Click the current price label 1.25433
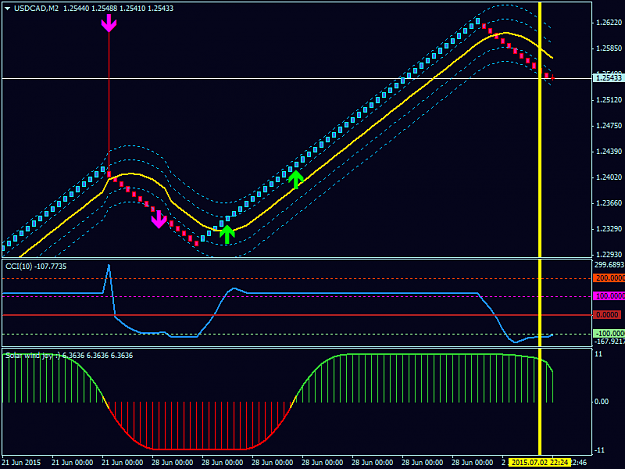 [608, 78]
